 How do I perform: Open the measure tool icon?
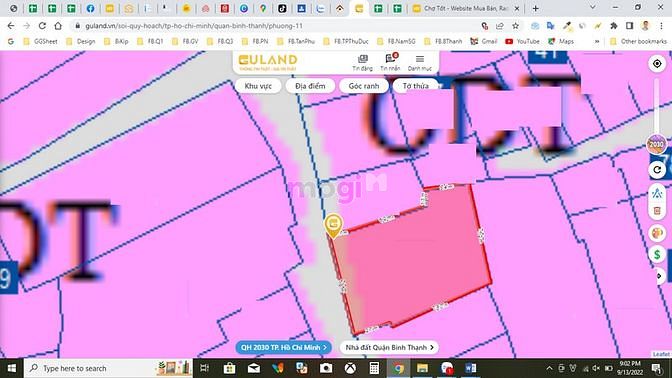[657, 193]
